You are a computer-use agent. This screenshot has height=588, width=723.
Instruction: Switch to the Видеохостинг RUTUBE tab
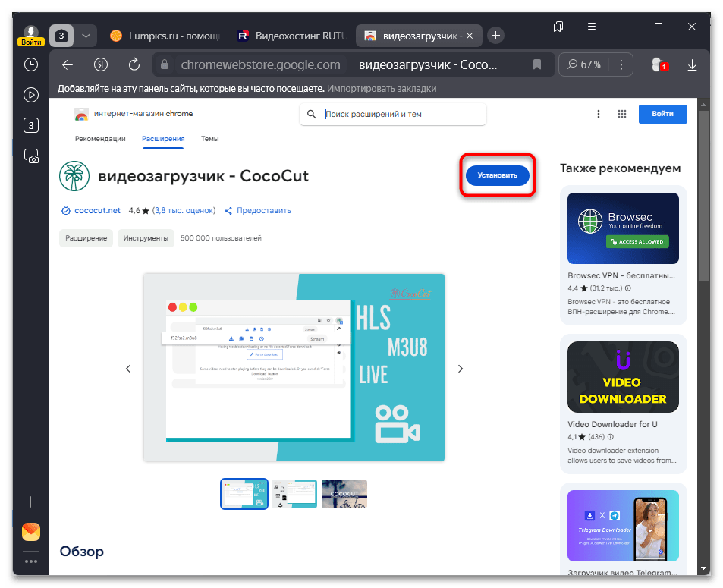pyautogui.click(x=291, y=36)
